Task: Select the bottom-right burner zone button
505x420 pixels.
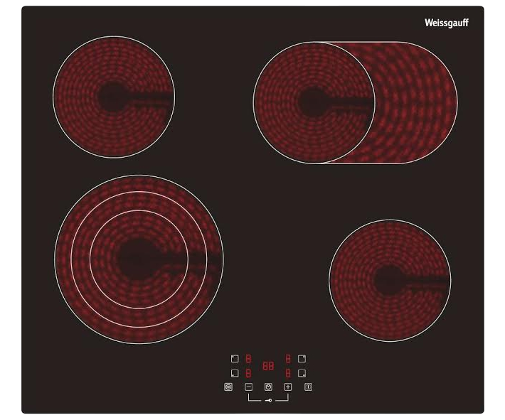Action: click(x=302, y=372)
